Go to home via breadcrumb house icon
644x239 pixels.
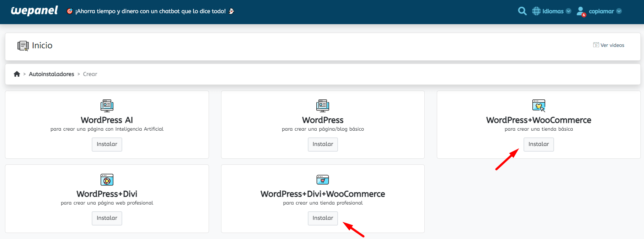click(17, 74)
